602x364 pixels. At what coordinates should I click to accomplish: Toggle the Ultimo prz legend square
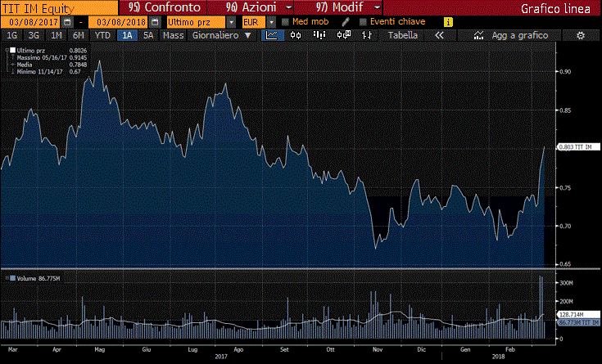pos(12,50)
